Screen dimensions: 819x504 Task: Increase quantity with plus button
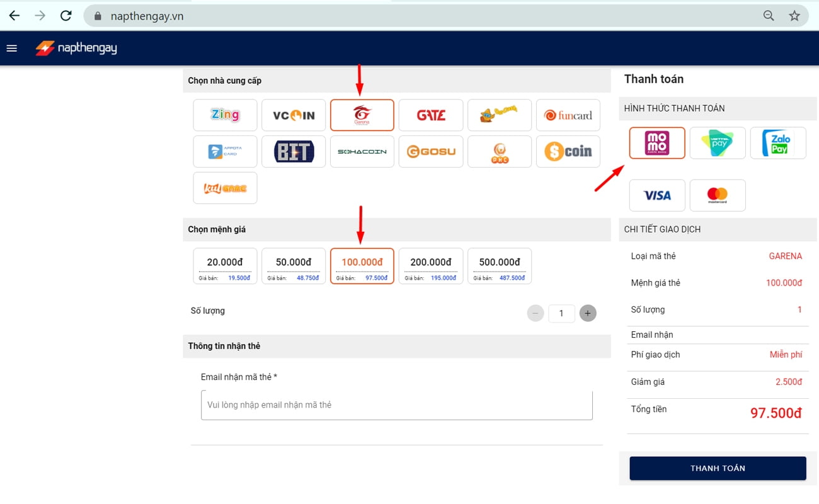[588, 313]
